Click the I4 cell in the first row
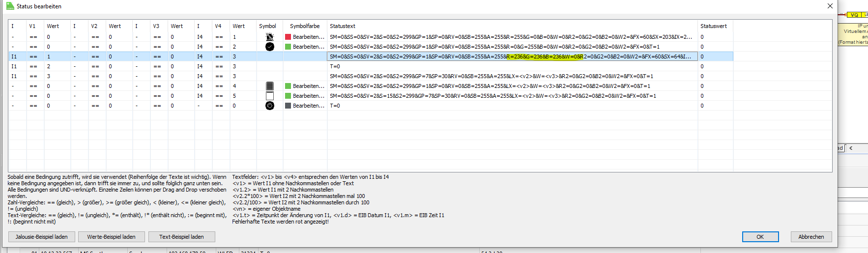This screenshot has width=868, height=253. coord(203,37)
